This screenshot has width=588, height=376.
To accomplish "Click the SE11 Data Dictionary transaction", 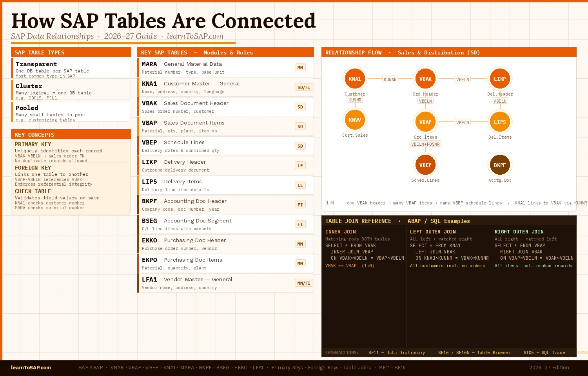I will tap(396, 352).
